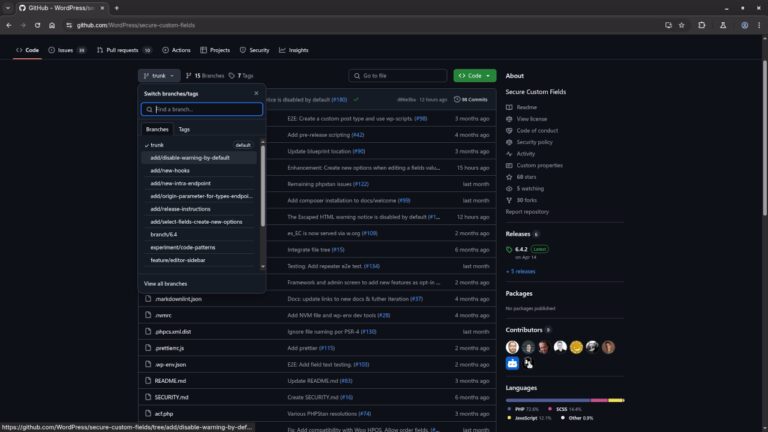Open browser extensions puzzle icon
This screenshot has height=432, width=768.
click(701, 25)
